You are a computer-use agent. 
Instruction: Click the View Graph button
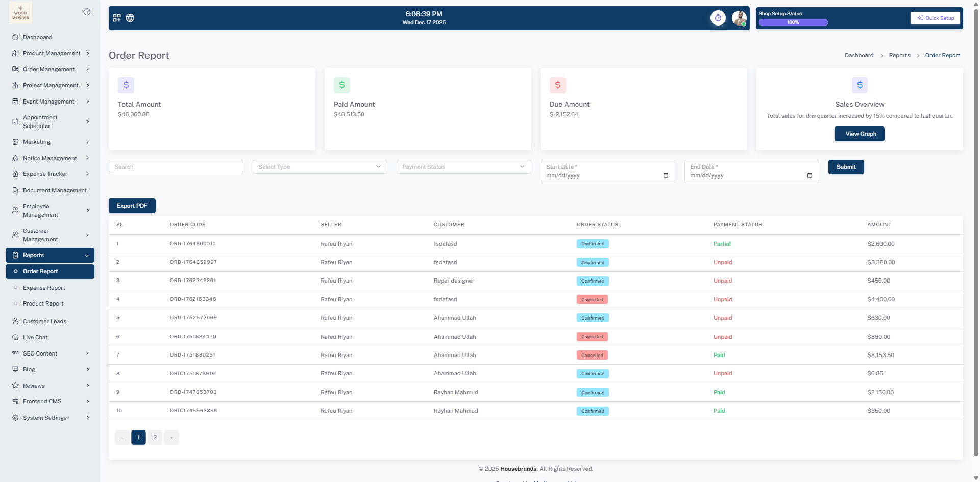860,134
